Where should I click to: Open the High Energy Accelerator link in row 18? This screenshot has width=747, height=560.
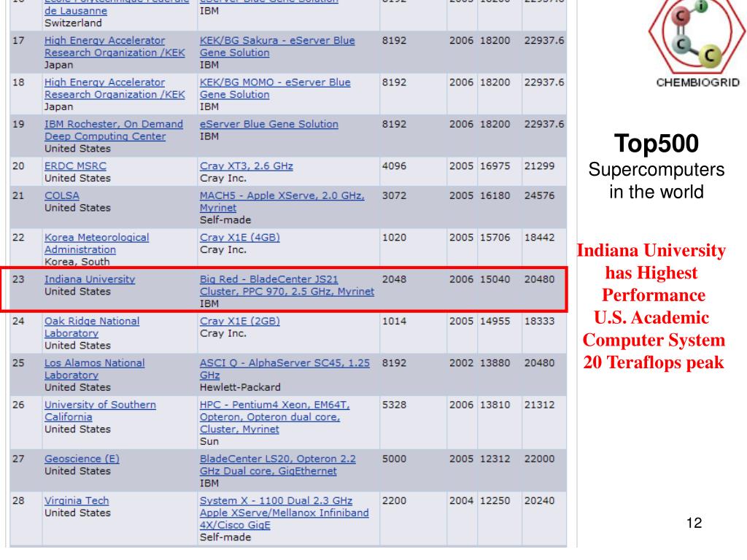pyautogui.click(x=115, y=88)
